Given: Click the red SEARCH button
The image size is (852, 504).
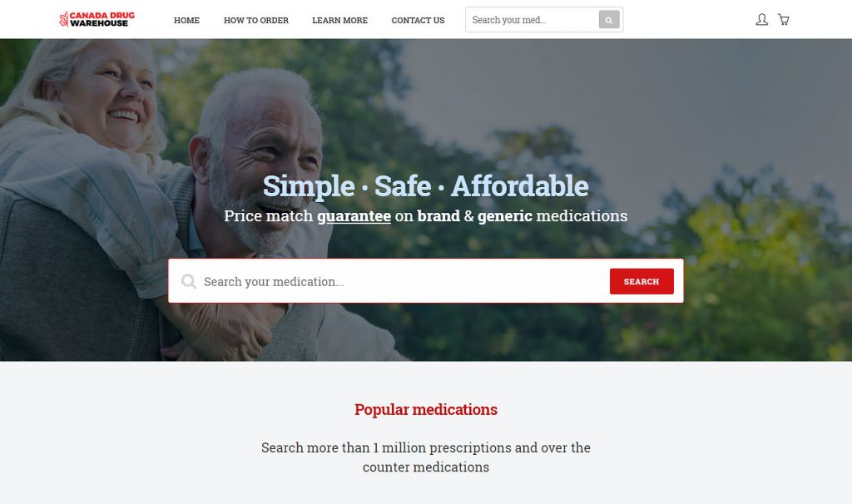Looking at the screenshot, I should pos(641,281).
